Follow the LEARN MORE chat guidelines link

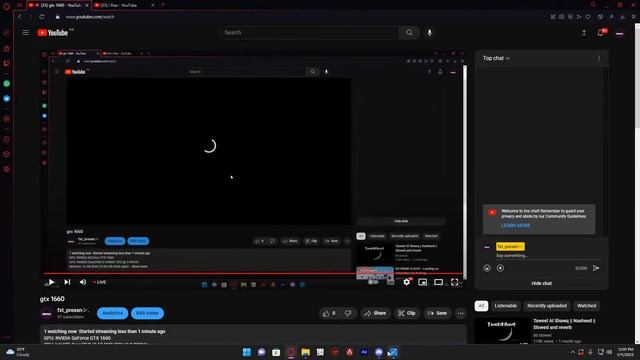click(516, 225)
